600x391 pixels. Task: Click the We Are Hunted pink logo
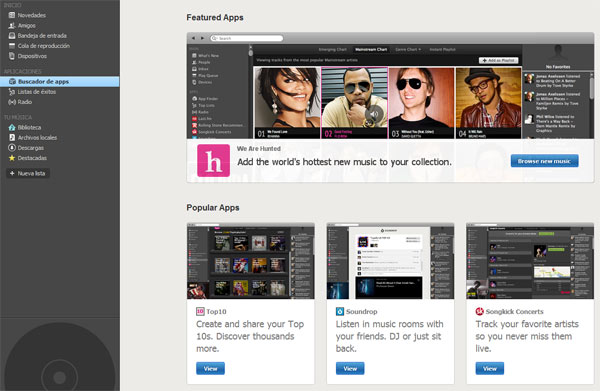point(214,161)
